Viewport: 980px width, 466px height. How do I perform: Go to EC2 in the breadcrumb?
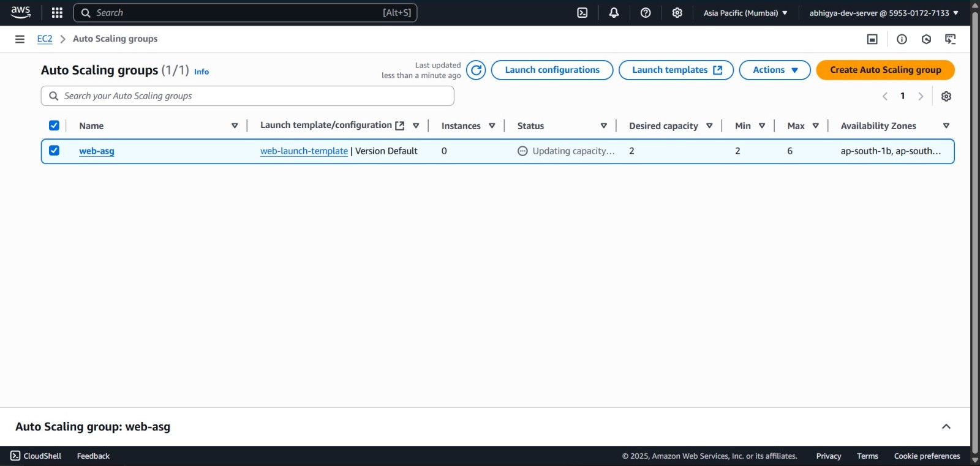45,39
